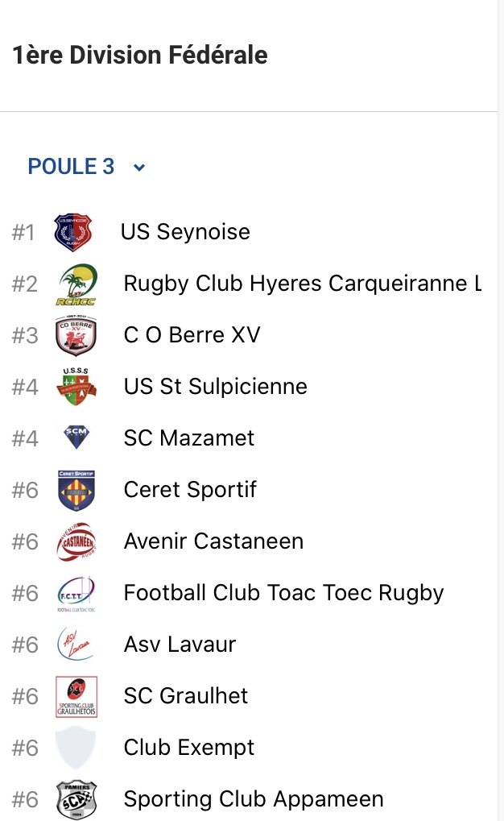Expand the Poule 3 dropdown chevron
This screenshot has width=504, height=821.
click(139, 168)
